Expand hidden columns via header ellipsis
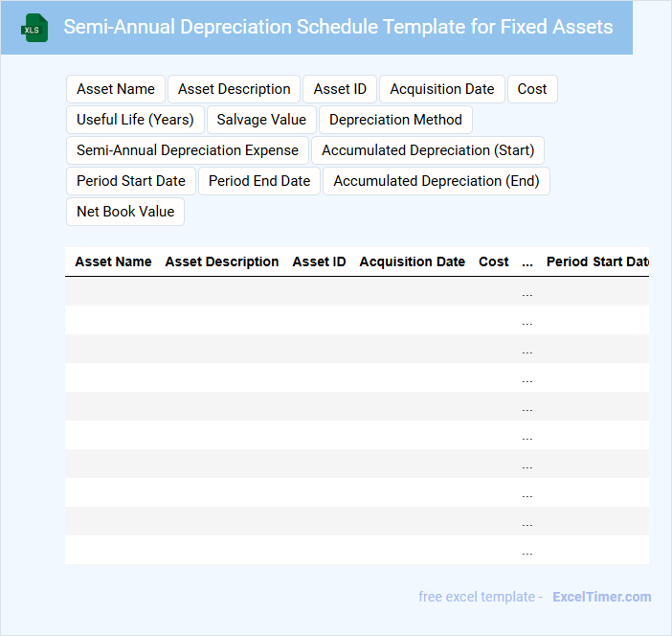 pyautogui.click(x=527, y=262)
